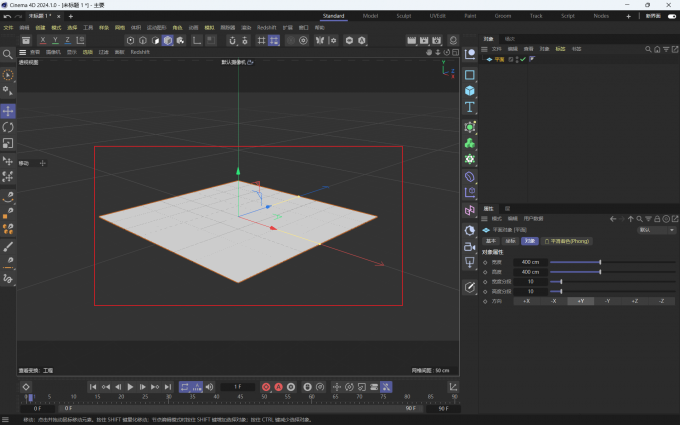Toggle Enable Snap magnet icon

(x=232, y=40)
